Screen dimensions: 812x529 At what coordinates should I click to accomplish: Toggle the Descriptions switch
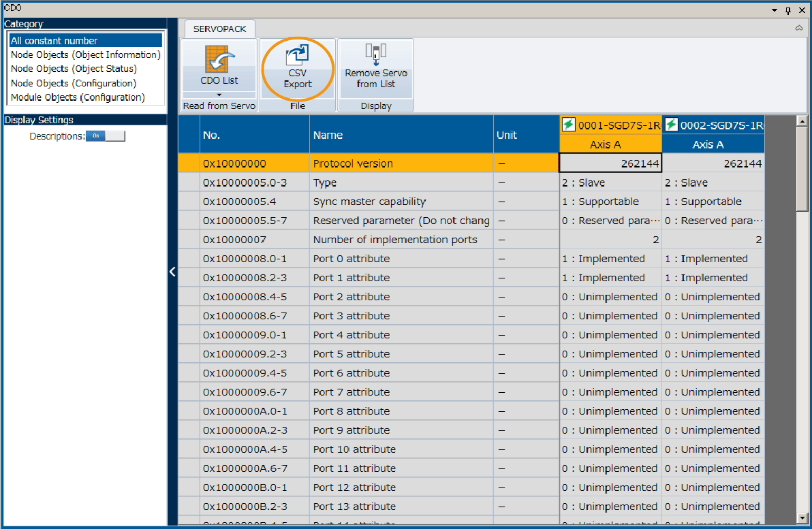click(x=105, y=136)
